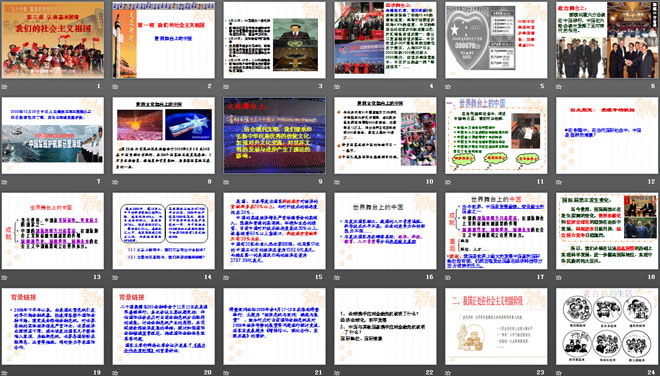
Task: Select slide 22 thumbnail with two questions
Action: 386,326
